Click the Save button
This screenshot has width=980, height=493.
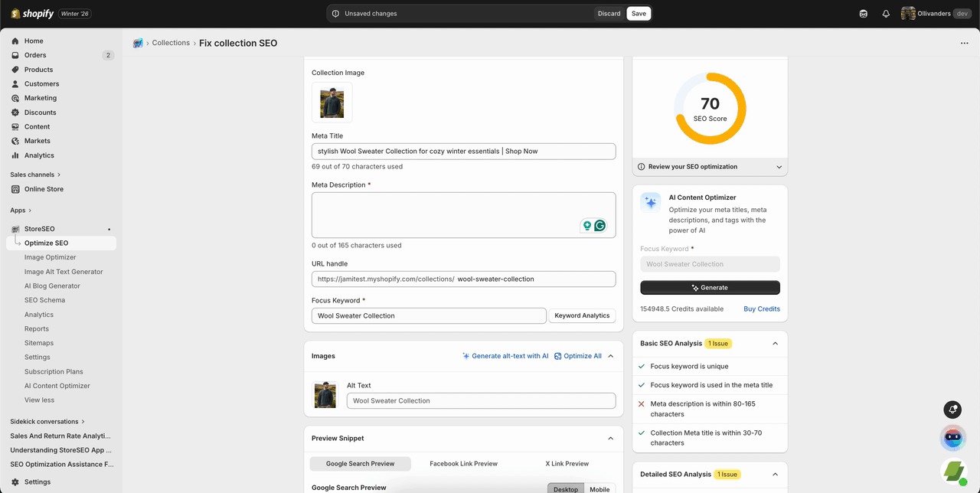[x=639, y=13]
